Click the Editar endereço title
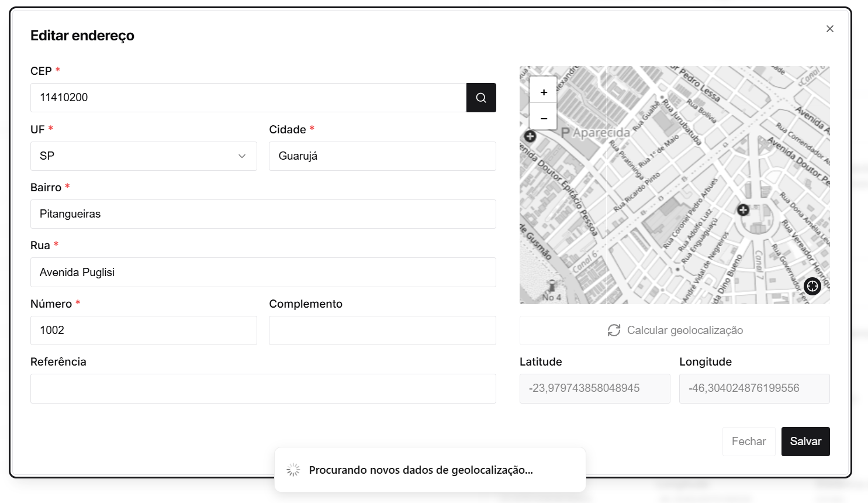 click(82, 36)
